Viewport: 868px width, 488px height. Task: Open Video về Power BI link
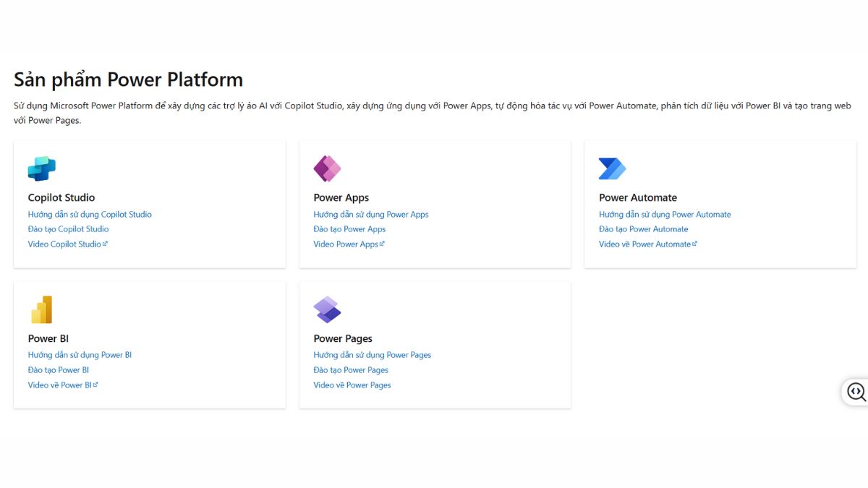(x=63, y=385)
